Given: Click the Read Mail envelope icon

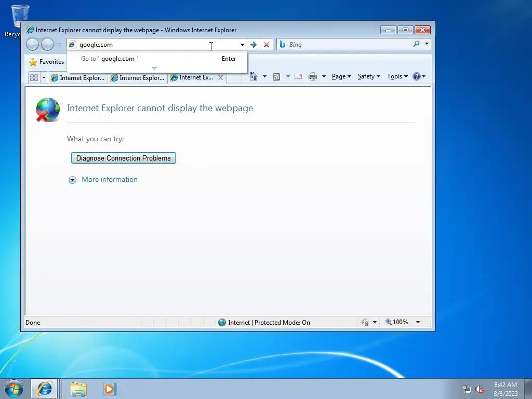Looking at the screenshot, I should click(x=298, y=76).
